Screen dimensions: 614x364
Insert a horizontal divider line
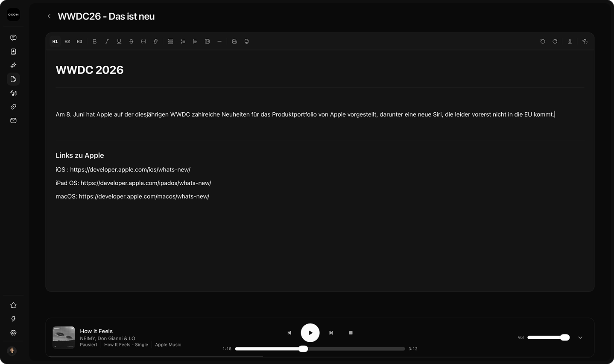[x=219, y=41]
